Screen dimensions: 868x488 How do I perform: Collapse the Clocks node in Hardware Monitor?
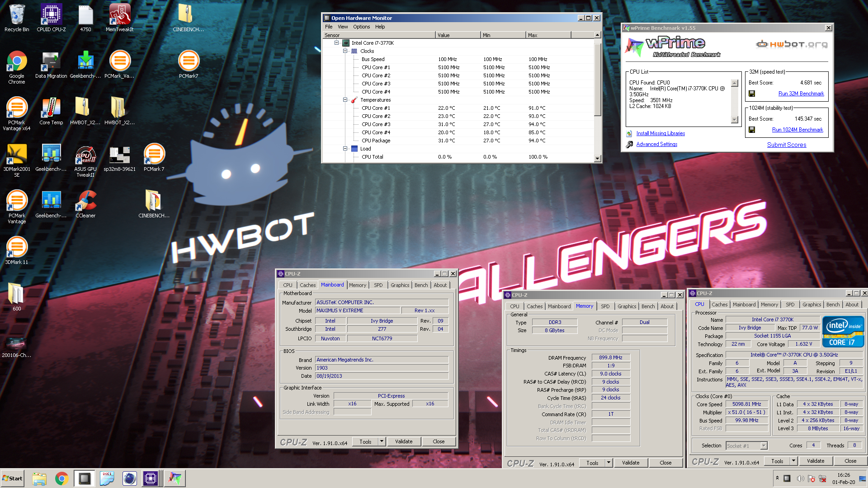tap(345, 51)
